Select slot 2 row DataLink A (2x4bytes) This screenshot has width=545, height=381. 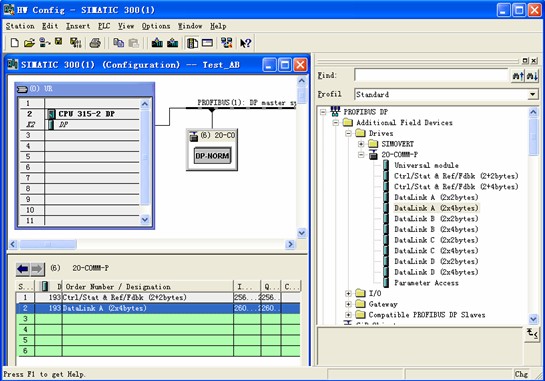tap(158, 308)
